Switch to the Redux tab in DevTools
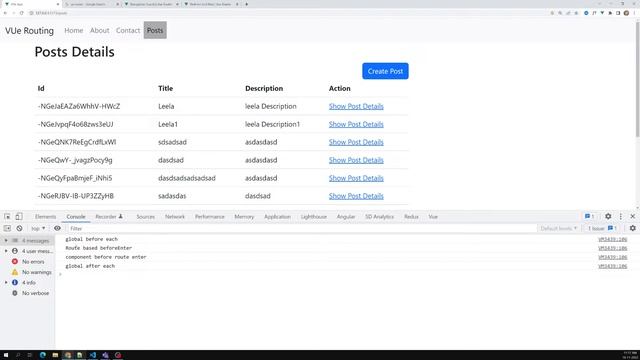Screen dimensions: 640x360 411,216
